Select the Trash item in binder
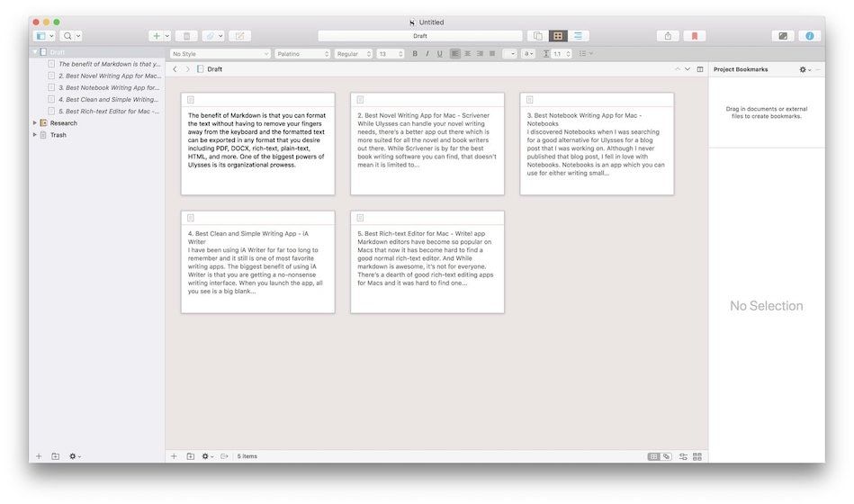854x504 pixels. coord(58,135)
